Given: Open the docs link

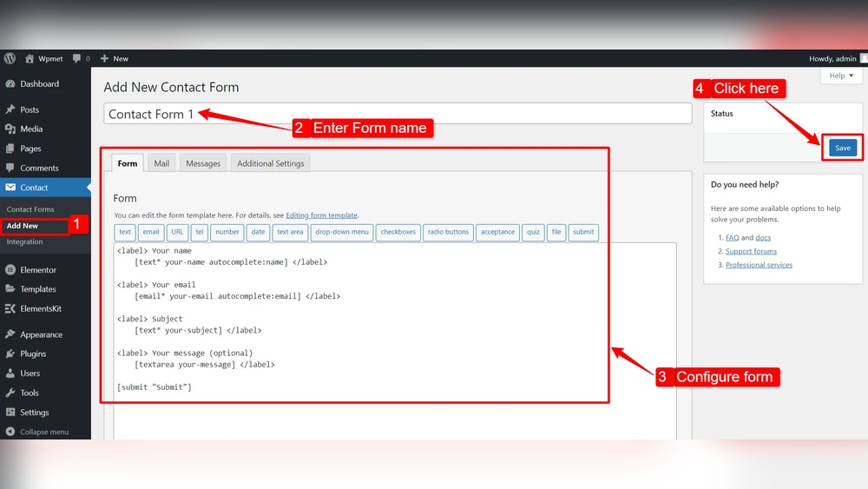Looking at the screenshot, I should pyautogui.click(x=763, y=238).
